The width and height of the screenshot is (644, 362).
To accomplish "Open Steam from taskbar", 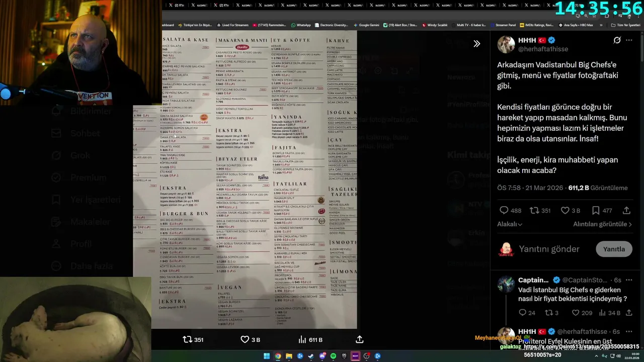I will pyautogui.click(x=311, y=356).
